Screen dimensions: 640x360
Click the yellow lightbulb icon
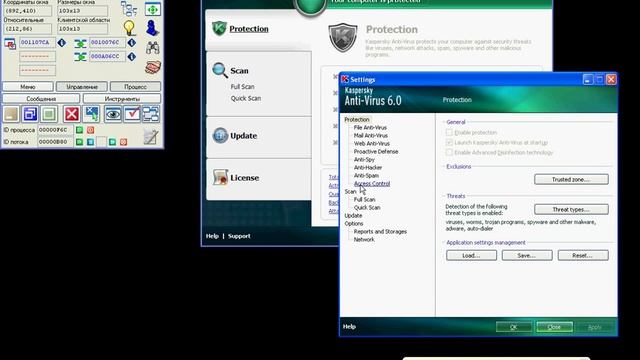[x=129, y=28]
